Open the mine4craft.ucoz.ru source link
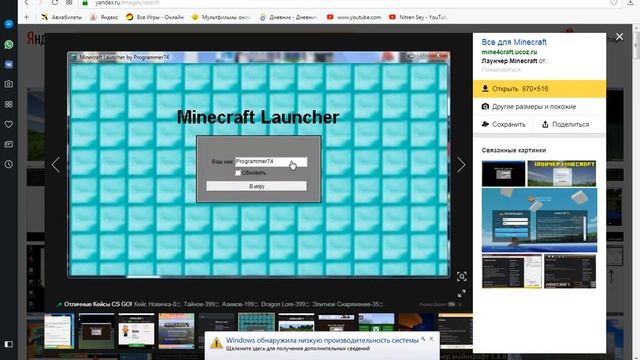 (x=509, y=52)
